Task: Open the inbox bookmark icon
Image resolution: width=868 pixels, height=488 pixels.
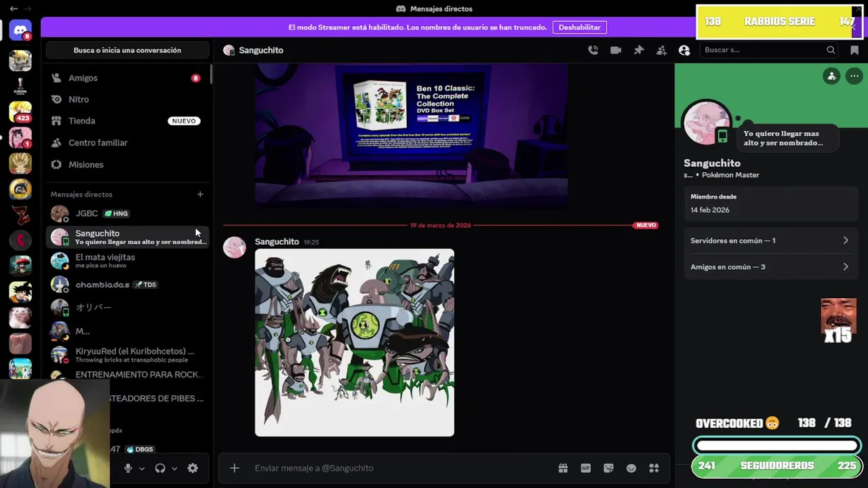Action: coord(854,50)
